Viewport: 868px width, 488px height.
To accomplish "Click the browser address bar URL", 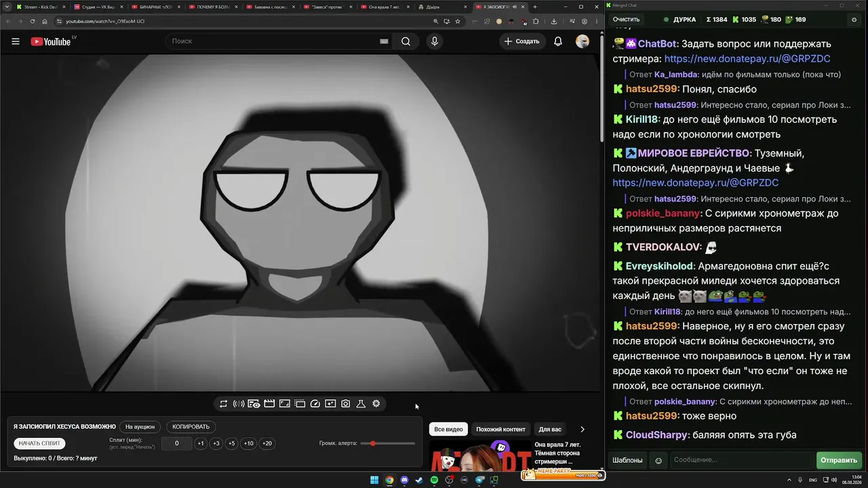I will (105, 21).
